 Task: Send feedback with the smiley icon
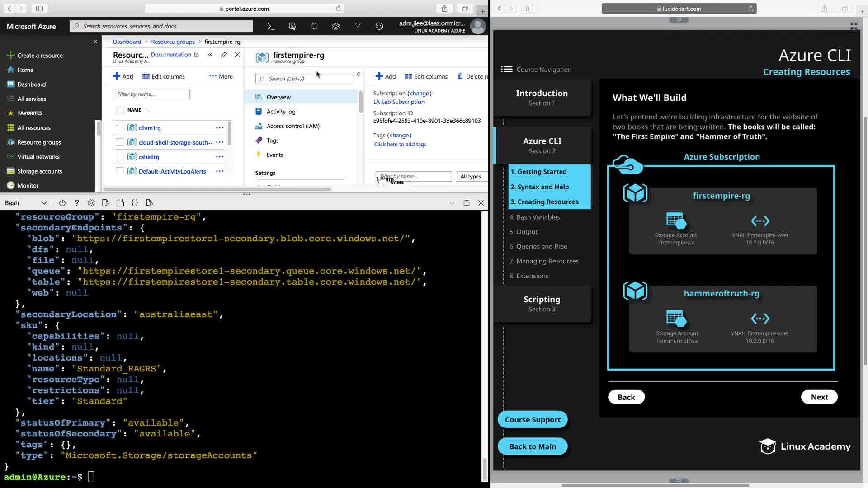click(379, 26)
